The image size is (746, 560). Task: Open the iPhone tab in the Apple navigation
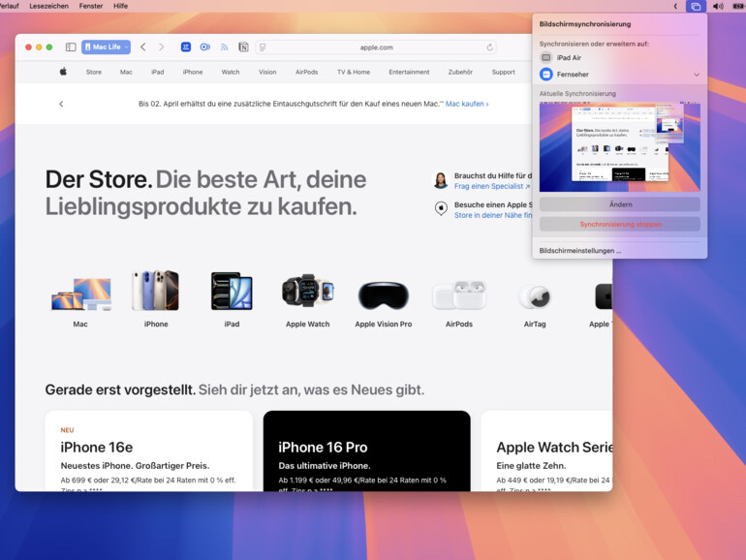tap(193, 72)
